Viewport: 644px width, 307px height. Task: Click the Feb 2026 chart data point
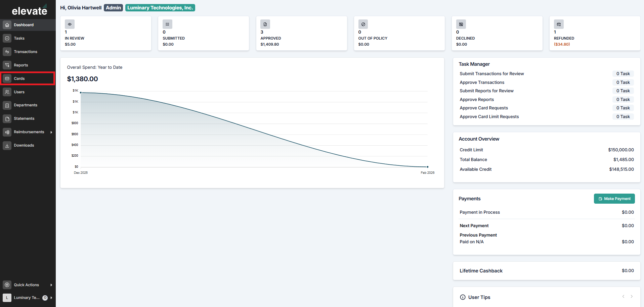click(427, 167)
